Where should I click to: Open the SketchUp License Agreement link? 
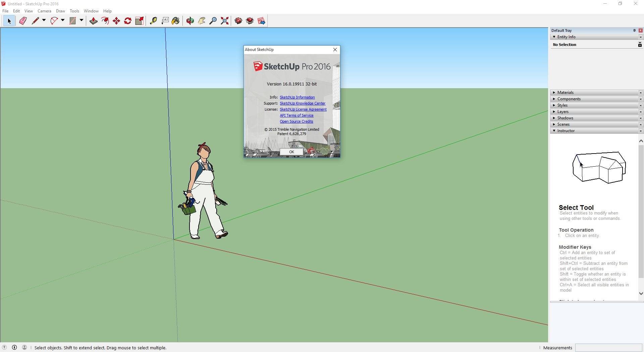[x=303, y=109]
